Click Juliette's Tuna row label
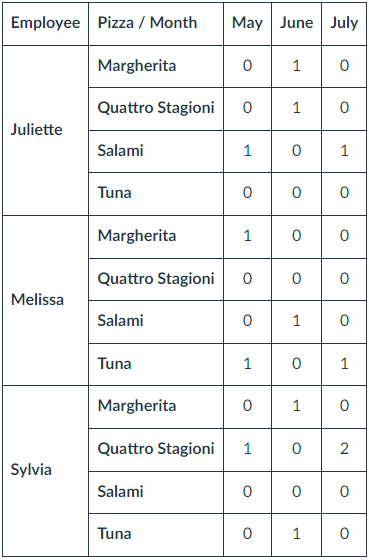Screen dimensions: 369x560 156,194
